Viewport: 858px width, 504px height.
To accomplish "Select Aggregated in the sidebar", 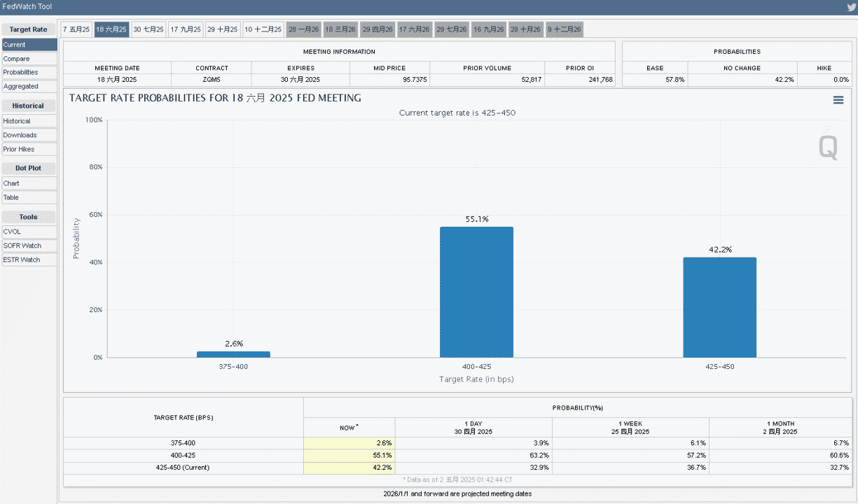I will [x=29, y=86].
